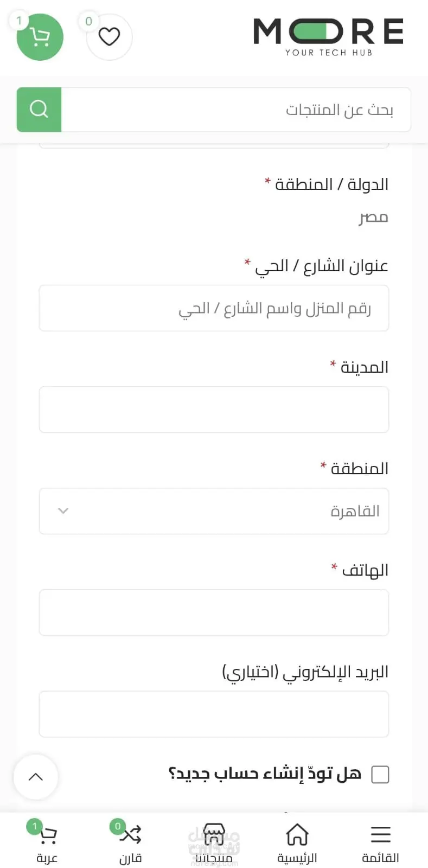The width and height of the screenshot is (428, 868).
Task: Go to MORE Your Tech Hub logo
Action: coord(328,37)
